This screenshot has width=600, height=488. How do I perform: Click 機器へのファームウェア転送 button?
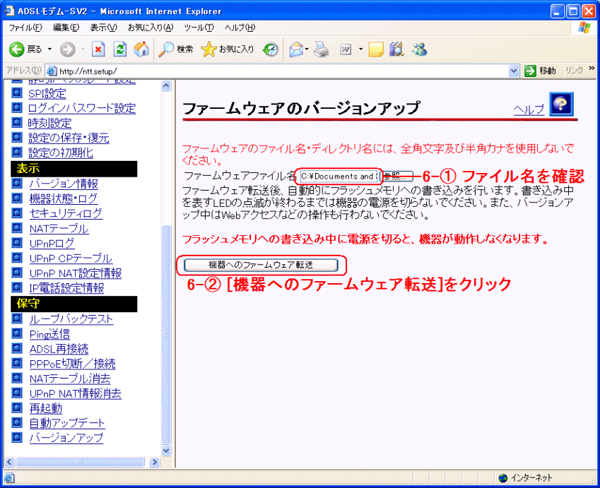point(261,265)
